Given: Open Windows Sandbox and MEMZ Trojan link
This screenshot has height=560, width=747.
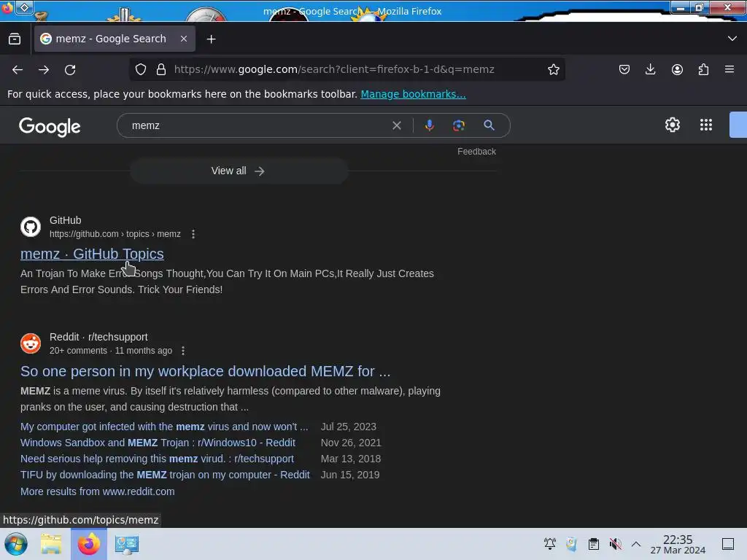Looking at the screenshot, I should click(158, 443).
